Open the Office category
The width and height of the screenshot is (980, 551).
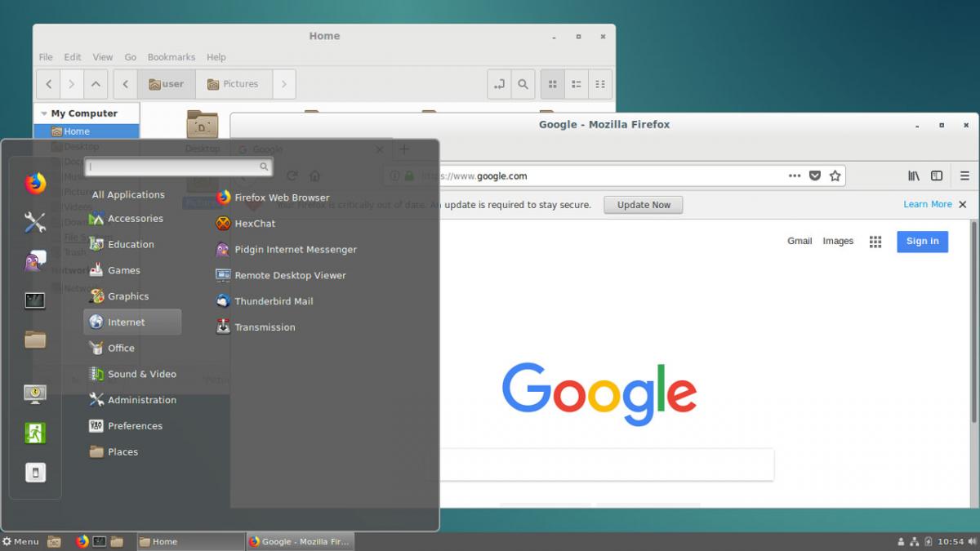pyautogui.click(x=132, y=348)
